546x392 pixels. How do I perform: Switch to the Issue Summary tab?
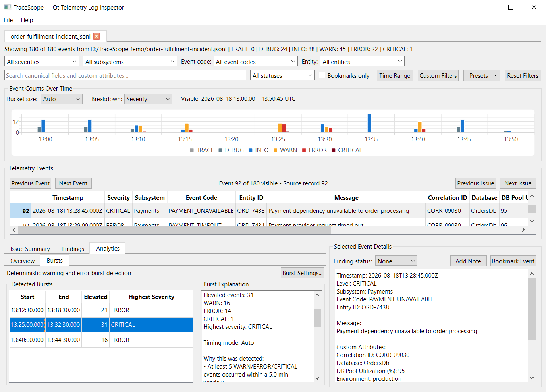pyautogui.click(x=30, y=249)
